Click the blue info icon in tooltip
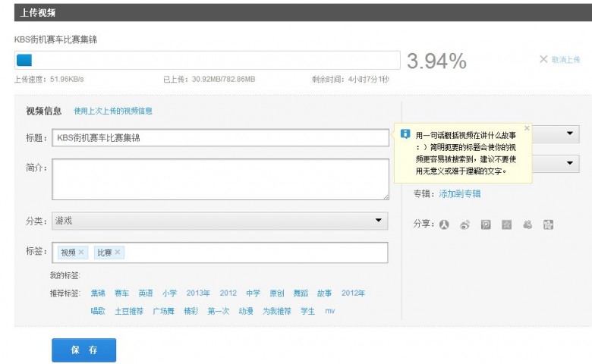592x364 pixels. pyautogui.click(x=405, y=134)
